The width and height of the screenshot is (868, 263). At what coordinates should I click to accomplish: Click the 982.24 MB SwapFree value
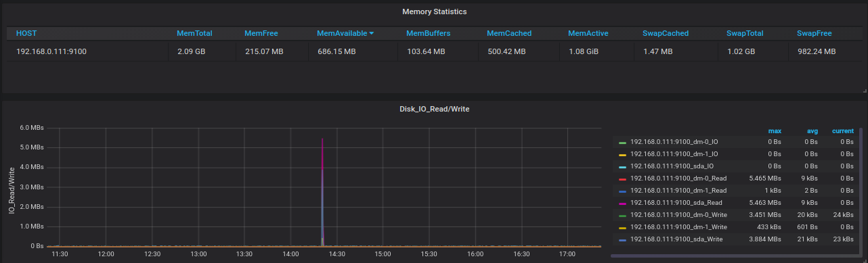(x=817, y=51)
